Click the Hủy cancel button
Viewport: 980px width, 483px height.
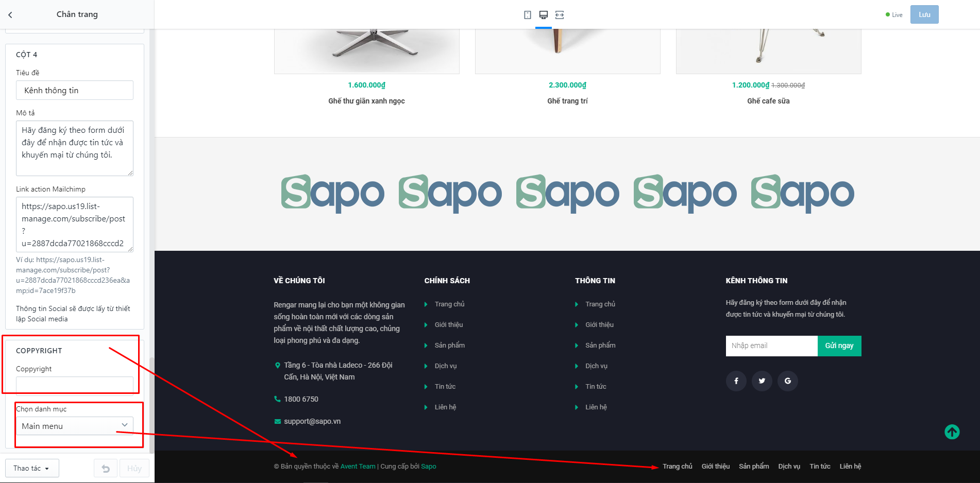[134, 469]
